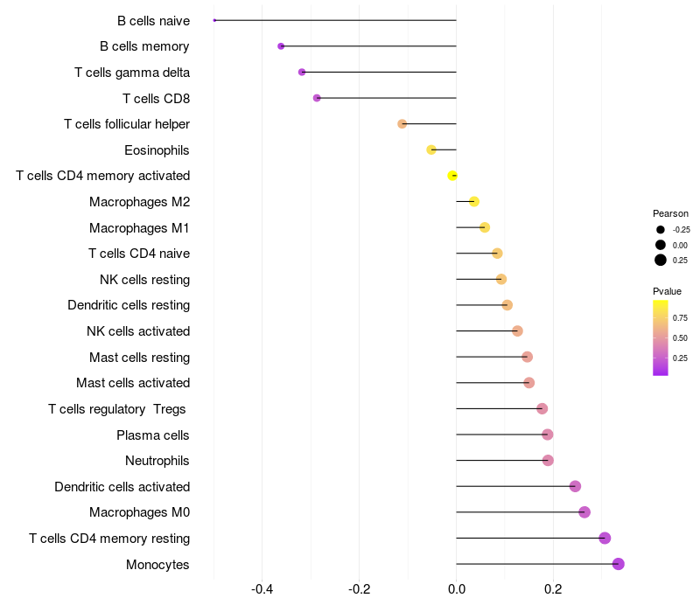The height and width of the screenshot is (612, 700).
Task: Select the B cells memory dot
Action: [x=281, y=46]
